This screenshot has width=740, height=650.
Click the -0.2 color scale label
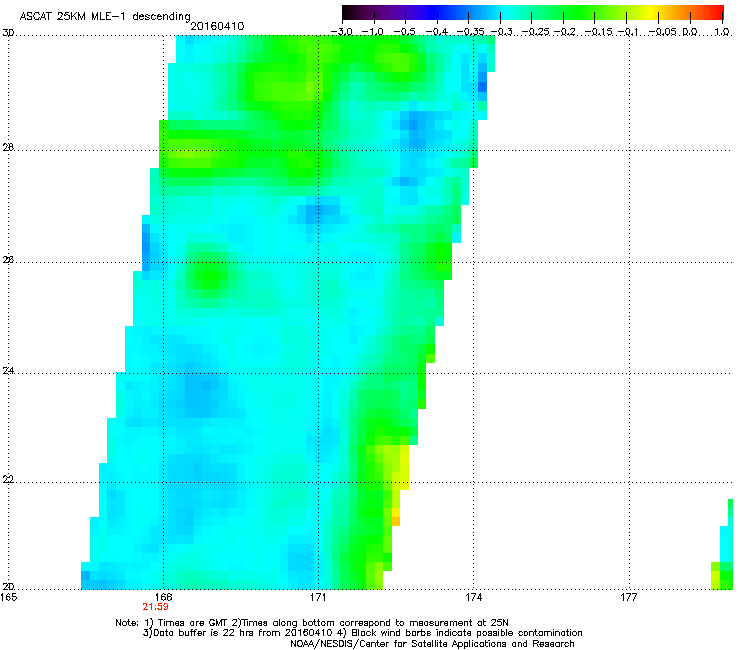pyautogui.click(x=565, y=32)
